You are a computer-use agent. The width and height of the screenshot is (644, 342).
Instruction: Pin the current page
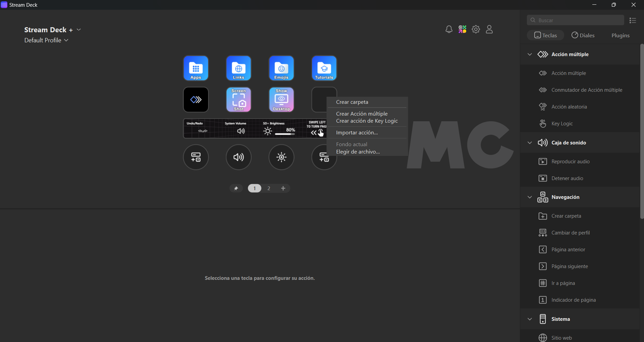(236, 188)
